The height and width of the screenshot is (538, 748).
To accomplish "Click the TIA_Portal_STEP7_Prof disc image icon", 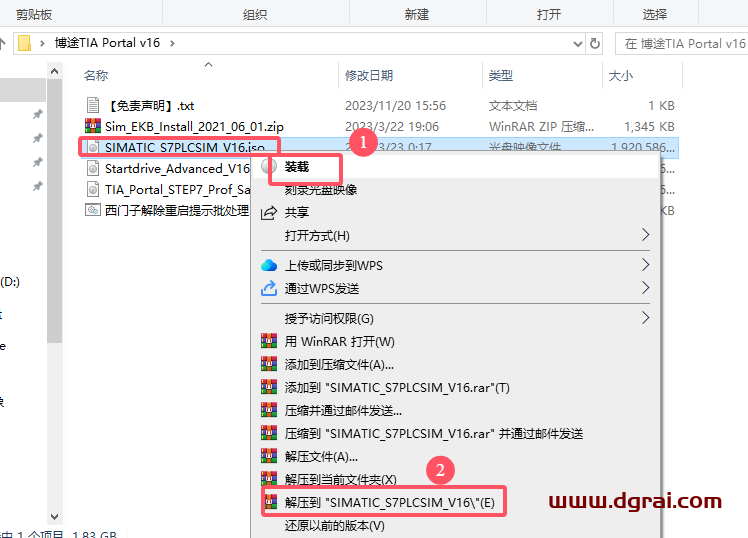I will pos(93,189).
